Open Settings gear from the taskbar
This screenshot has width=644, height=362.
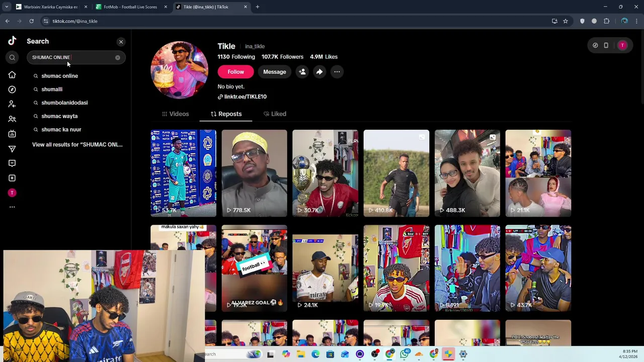(463, 354)
